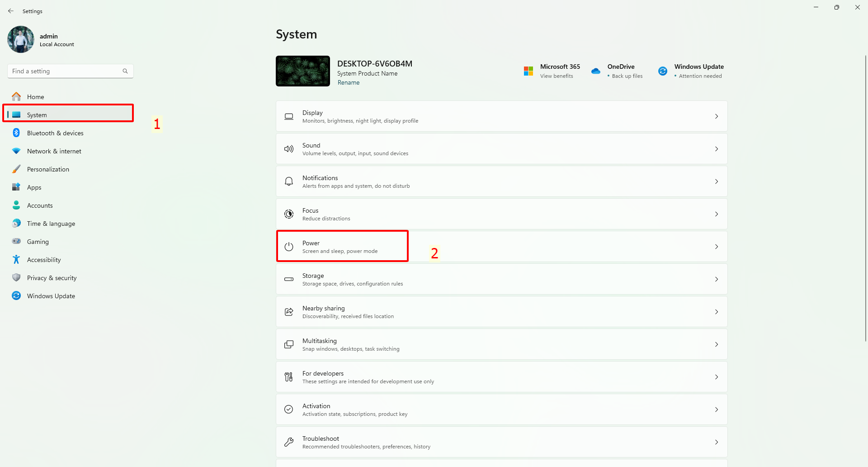Click the Activation checkmark icon
Viewport: 868px width, 467px height.
(289, 410)
